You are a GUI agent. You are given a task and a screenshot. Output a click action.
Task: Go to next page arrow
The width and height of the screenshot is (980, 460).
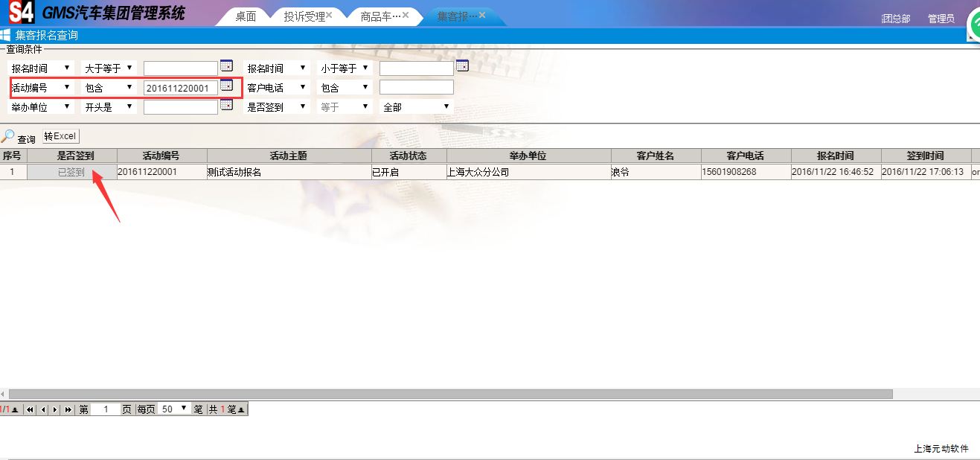54,409
